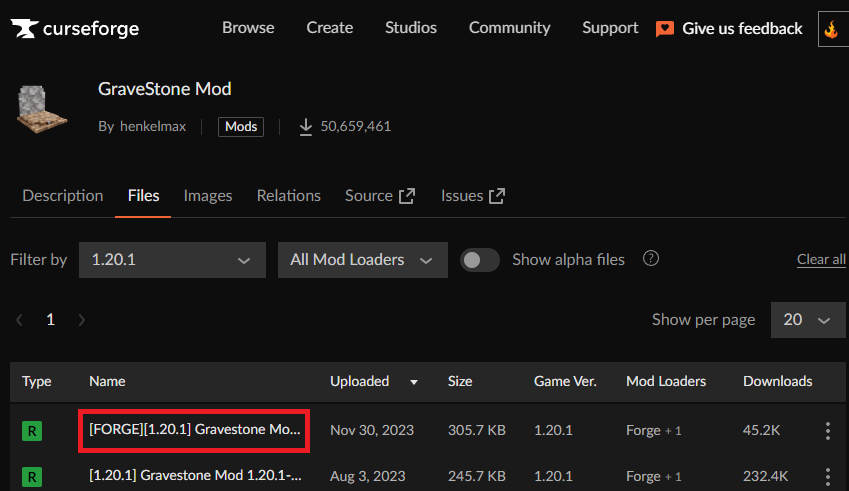The height and width of the screenshot is (491, 849).
Task: Toggle the Show alpha files switch
Action: pyautogui.click(x=480, y=260)
